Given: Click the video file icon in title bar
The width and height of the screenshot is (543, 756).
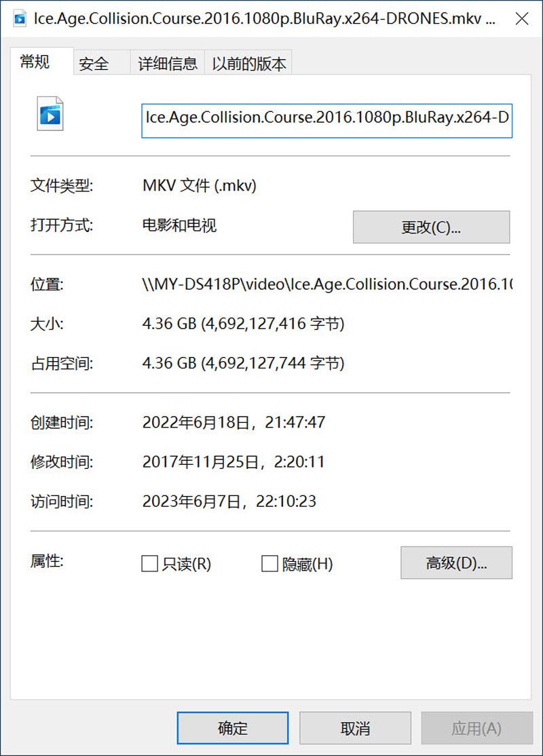Looking at the screenshot, I should point(19,19).
